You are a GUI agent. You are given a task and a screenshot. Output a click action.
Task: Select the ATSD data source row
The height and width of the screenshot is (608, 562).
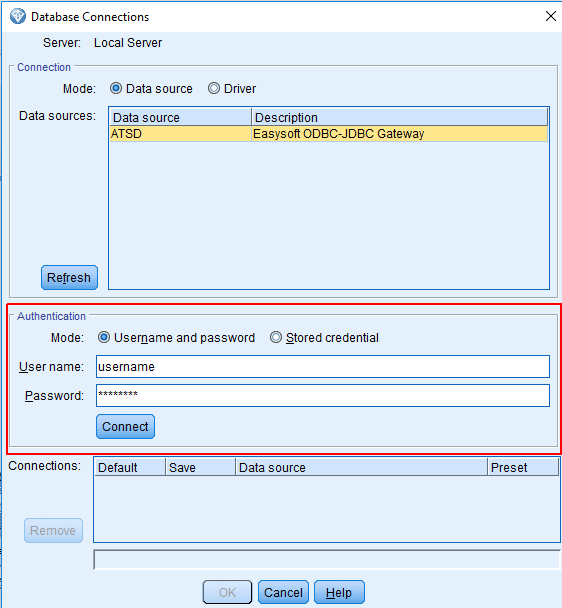coord(329,134)
